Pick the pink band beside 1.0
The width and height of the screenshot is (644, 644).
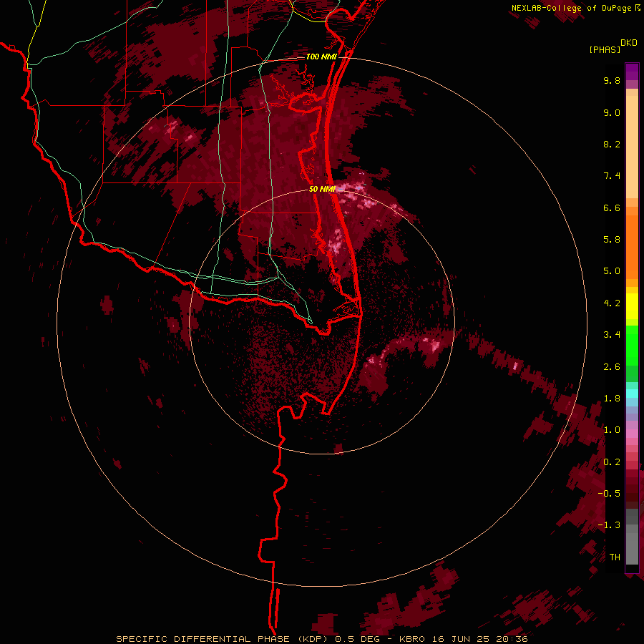pos(632,434)
